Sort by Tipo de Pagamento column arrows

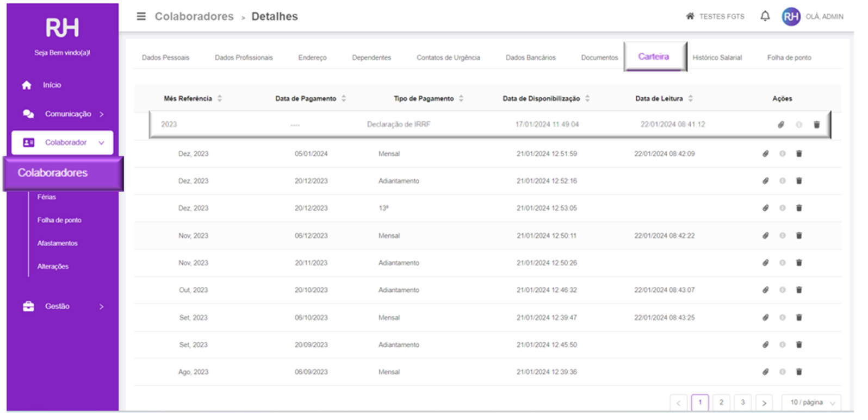pos(461,98)
